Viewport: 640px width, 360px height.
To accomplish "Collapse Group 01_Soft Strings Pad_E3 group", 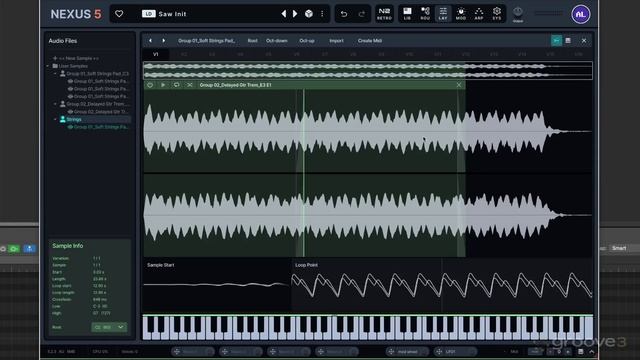I will click(56, 74).
